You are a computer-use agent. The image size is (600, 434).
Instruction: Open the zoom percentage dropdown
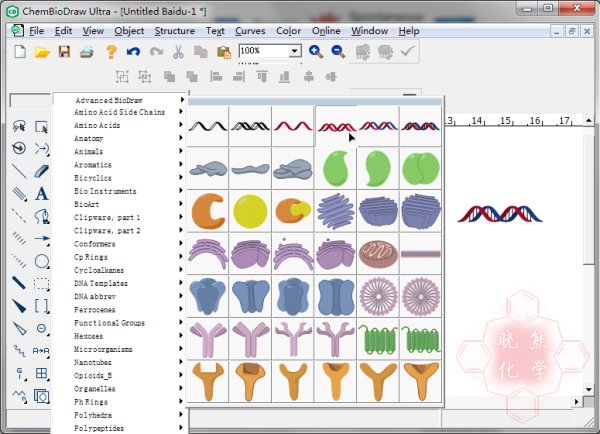295,51
